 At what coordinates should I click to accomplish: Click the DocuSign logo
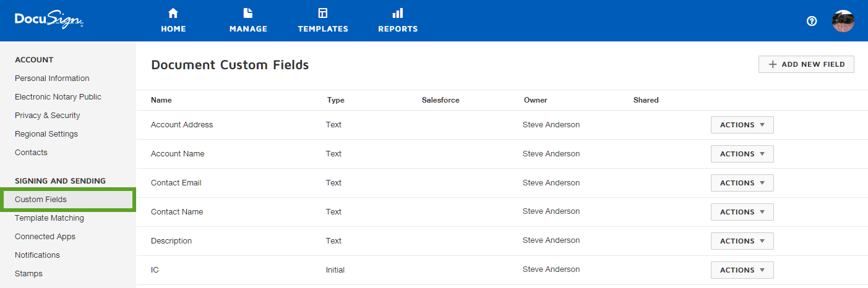(x=49, y=20)
